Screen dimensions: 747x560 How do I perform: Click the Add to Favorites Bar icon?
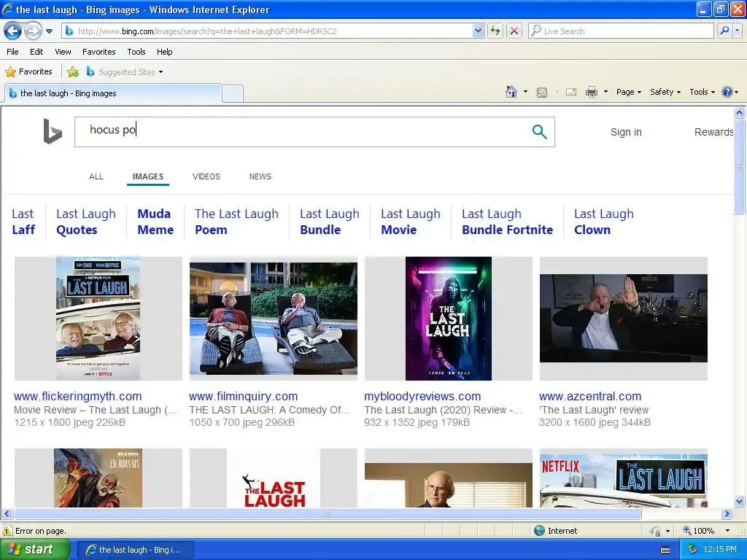point(73,72)
